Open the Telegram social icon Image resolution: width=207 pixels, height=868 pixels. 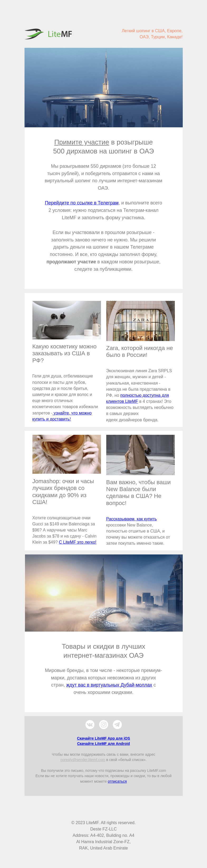point(117,725)
